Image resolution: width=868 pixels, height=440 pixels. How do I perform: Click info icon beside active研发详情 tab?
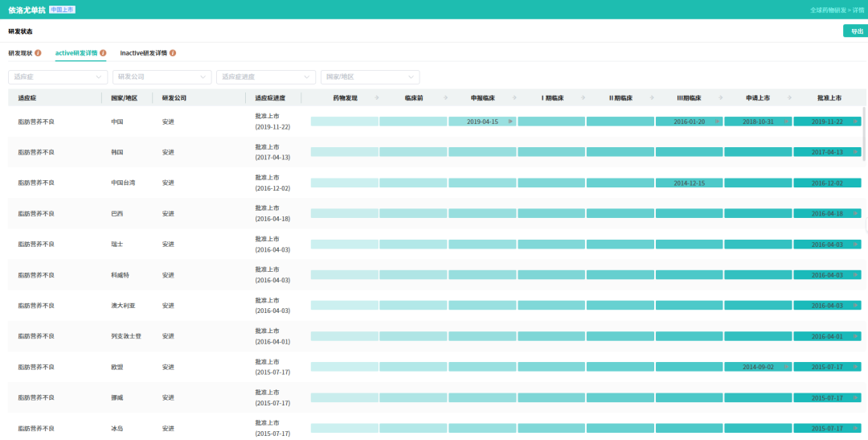click(x=103, y=53)
